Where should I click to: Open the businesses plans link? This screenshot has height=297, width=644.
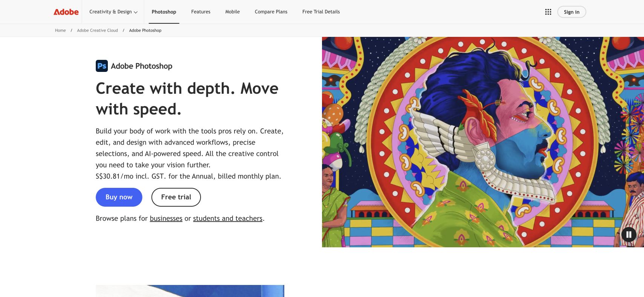(166, 219)
